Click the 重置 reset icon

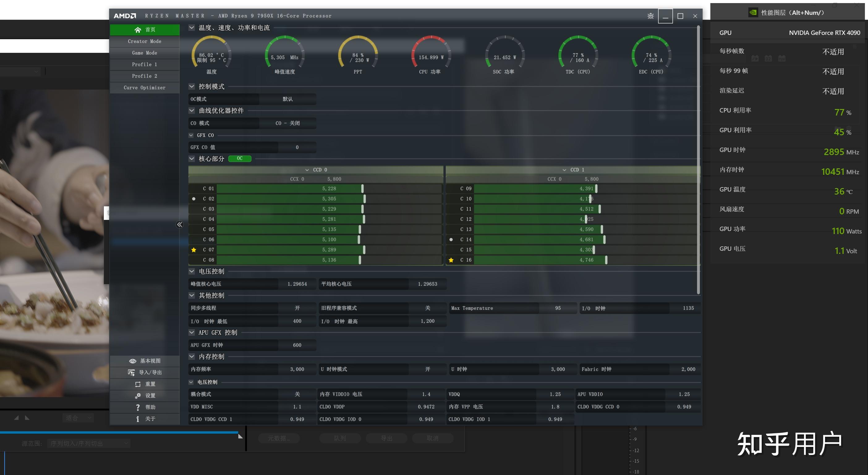coord(138,384)
